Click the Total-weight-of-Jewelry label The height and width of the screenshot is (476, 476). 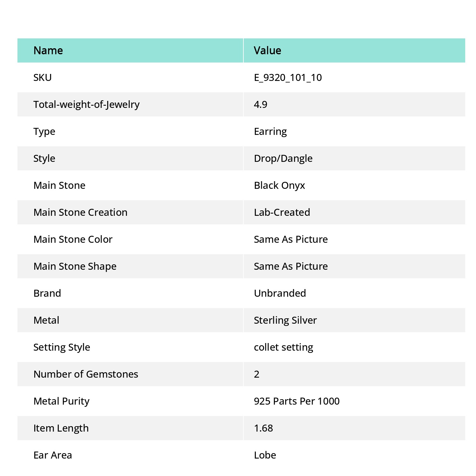click(87, 104)
